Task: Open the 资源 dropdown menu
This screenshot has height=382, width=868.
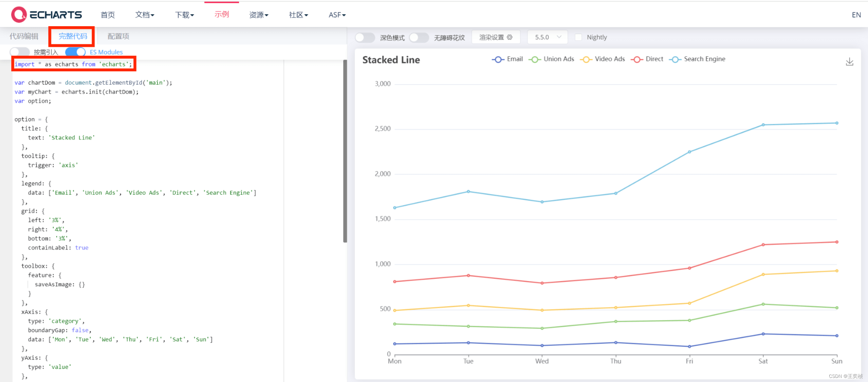Action: click(x=259, y=15)
